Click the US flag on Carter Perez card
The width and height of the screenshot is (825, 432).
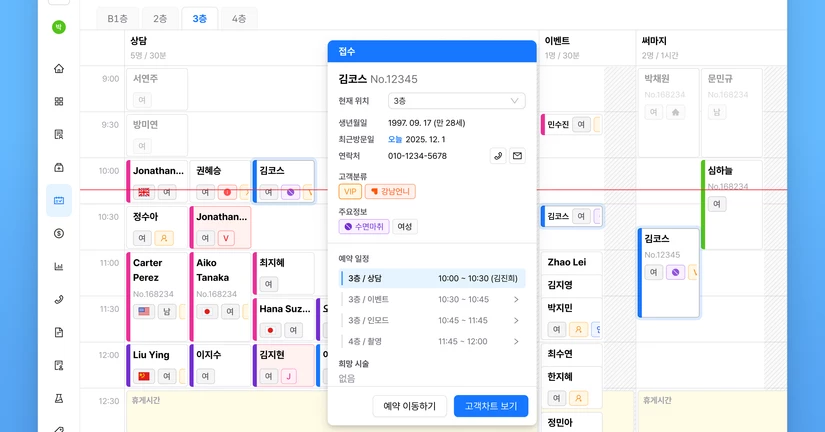point(144,311)
